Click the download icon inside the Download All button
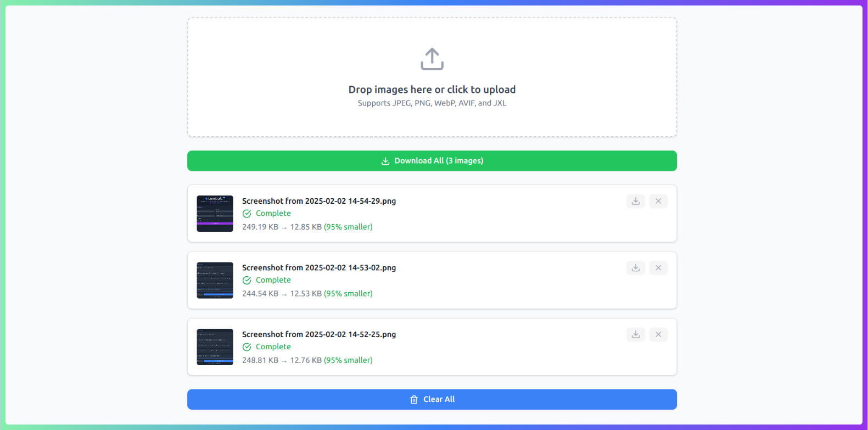The image size is (868, 430). (385, 161)
